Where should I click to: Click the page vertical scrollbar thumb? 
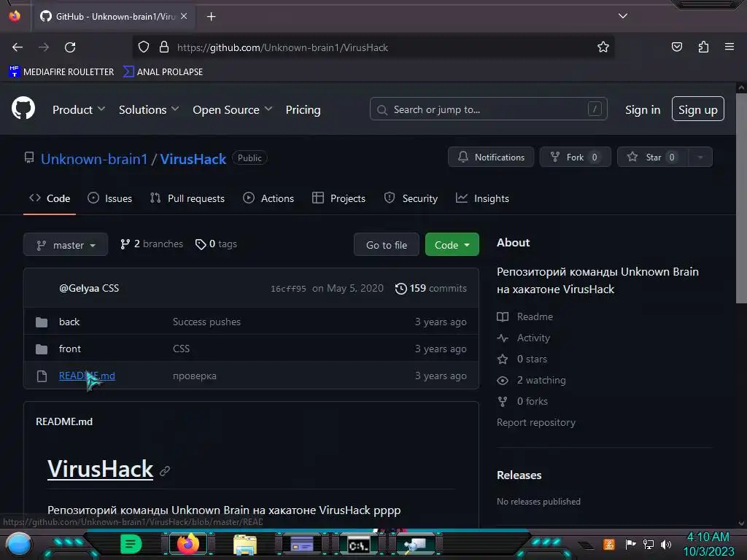tap(741, 198)
